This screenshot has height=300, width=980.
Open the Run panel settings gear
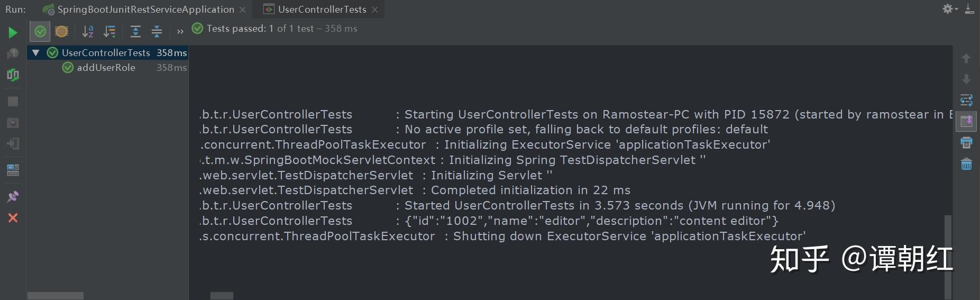pos(948,9)
